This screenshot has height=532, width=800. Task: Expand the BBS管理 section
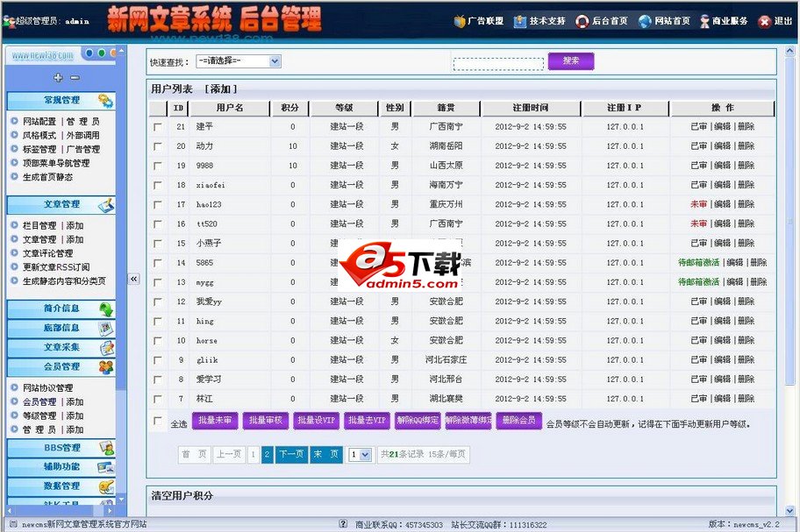(61, 448)
